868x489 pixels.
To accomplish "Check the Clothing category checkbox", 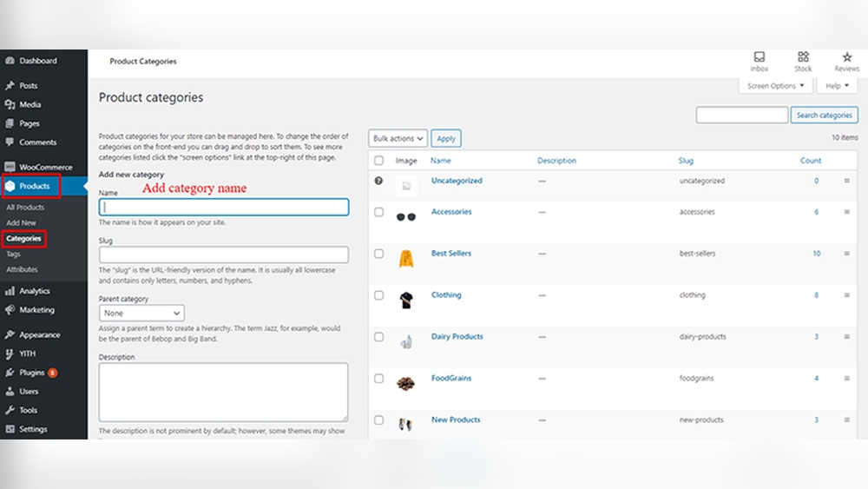I will (x=378, y=295).
